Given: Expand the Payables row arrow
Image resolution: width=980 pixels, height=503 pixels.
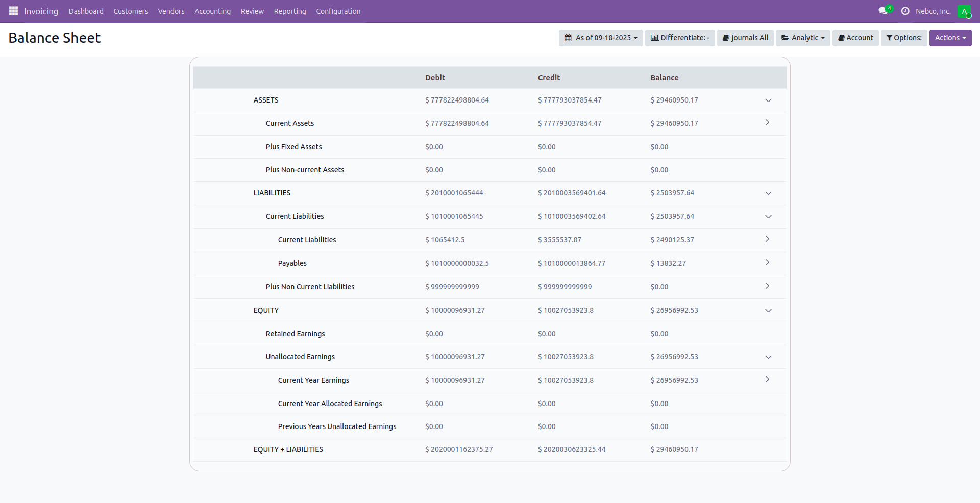Looking at the screenshot, I should click(x=767, y=263).
